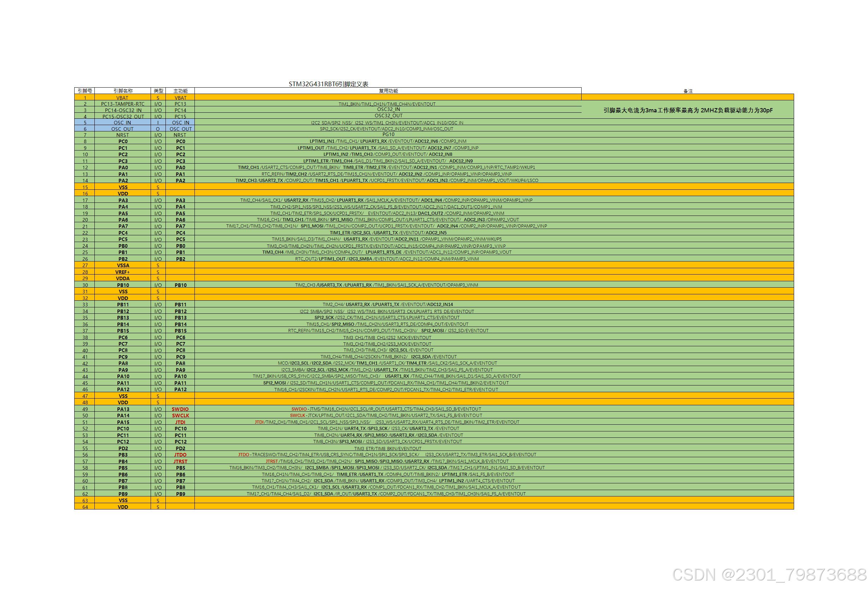
Task: Click the PC13-TAMPER-RTC pin name cell
Action: point(122,104)
